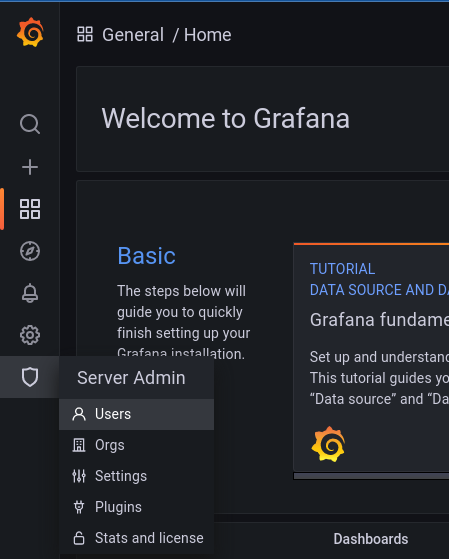This screenshot has height=559, width=449.
Task: Click the plug icon beside Plugins
Action: [79, 507]
